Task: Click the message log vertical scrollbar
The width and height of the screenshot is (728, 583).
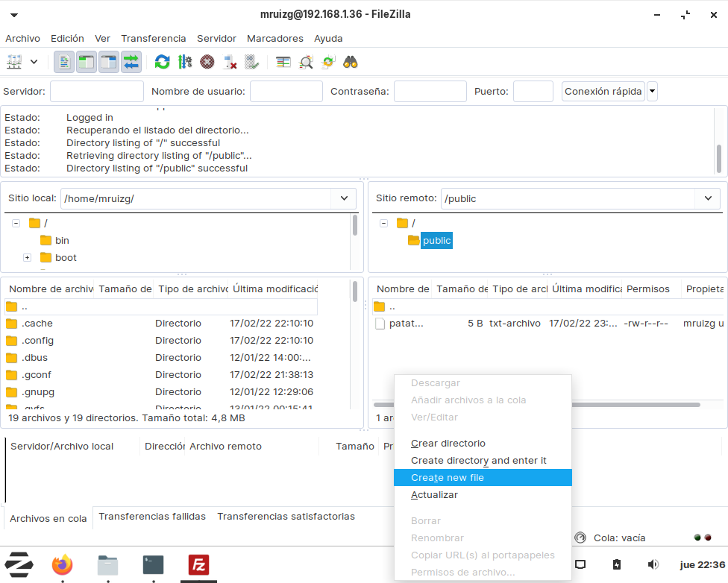Action: pos(719,158)
